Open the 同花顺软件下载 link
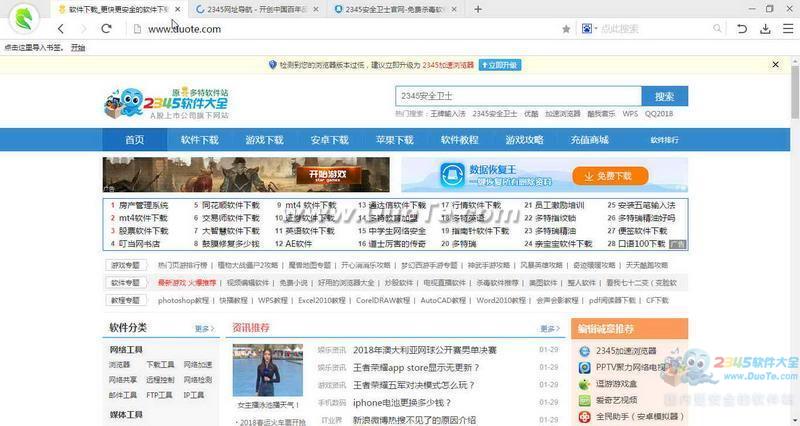 (x=231, y=205)
